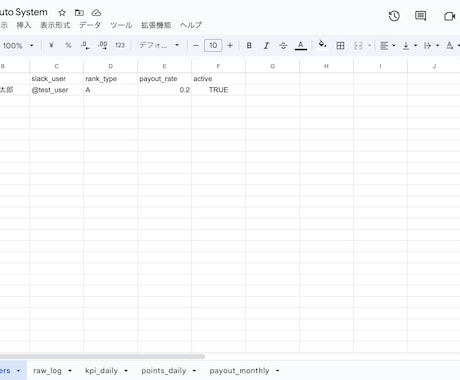Click the font size field showing 10

click(x=213, y=45)
